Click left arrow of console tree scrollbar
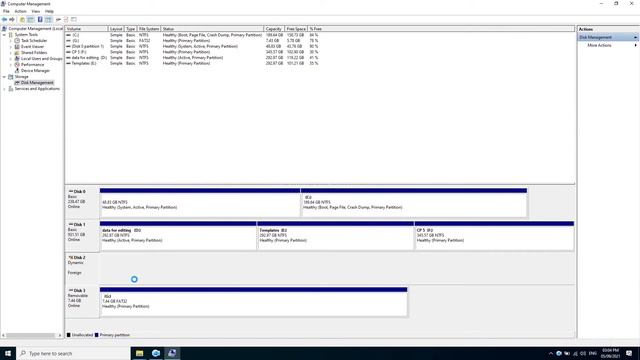640x360 pixels. 3,336
